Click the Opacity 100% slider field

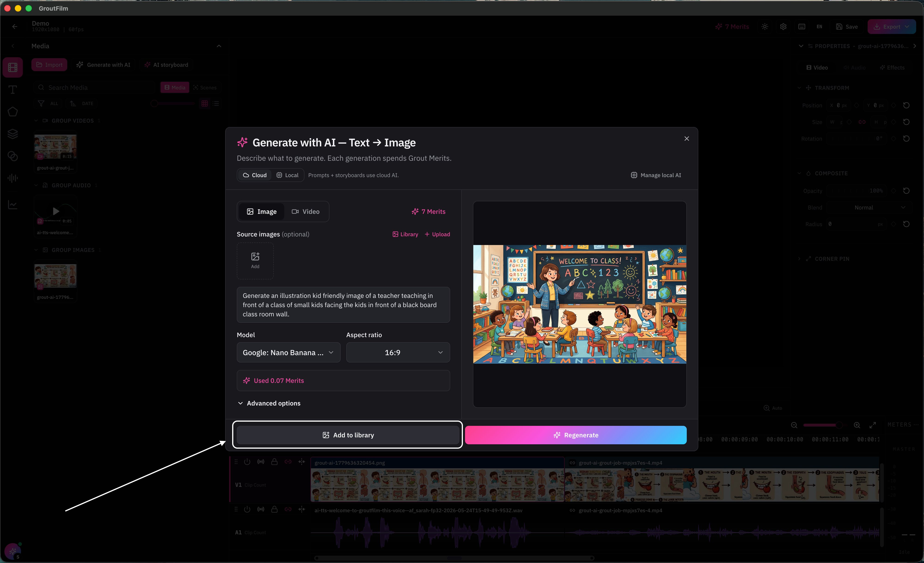coord(857,191)
